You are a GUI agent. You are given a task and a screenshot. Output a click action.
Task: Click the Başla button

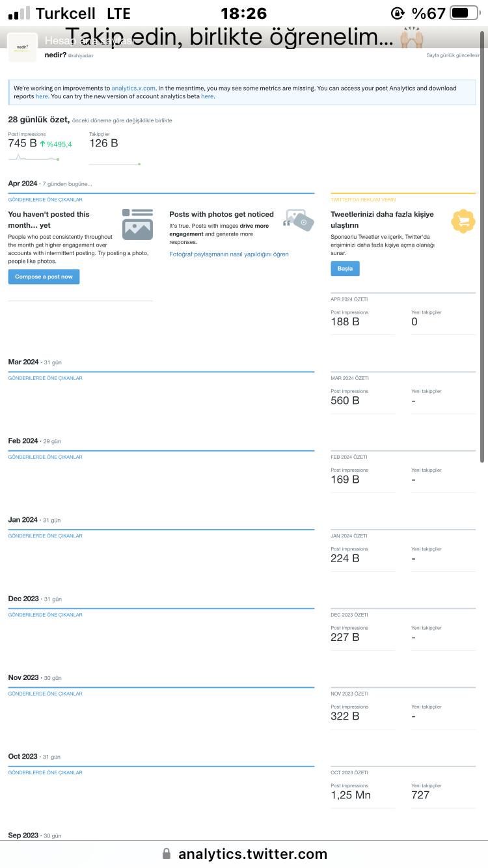345,268
